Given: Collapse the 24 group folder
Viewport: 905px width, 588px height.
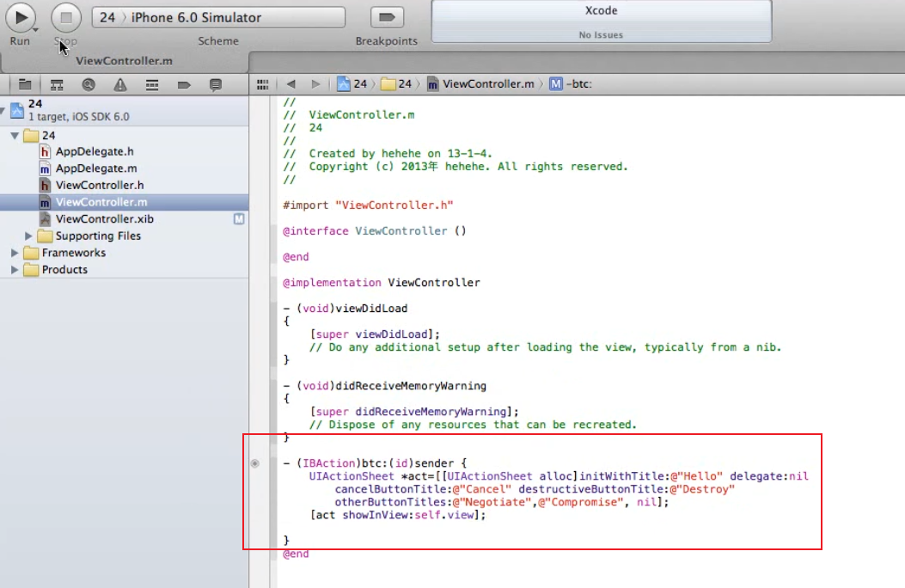Looking at the screenshot, I should pos(15,136).
